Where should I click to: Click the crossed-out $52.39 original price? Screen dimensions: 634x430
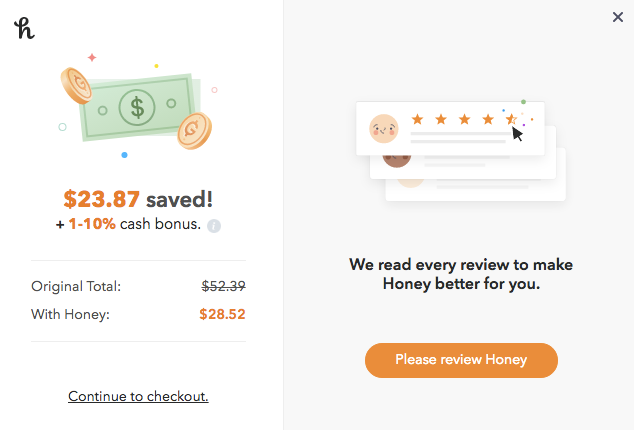(x=223, y=286)
